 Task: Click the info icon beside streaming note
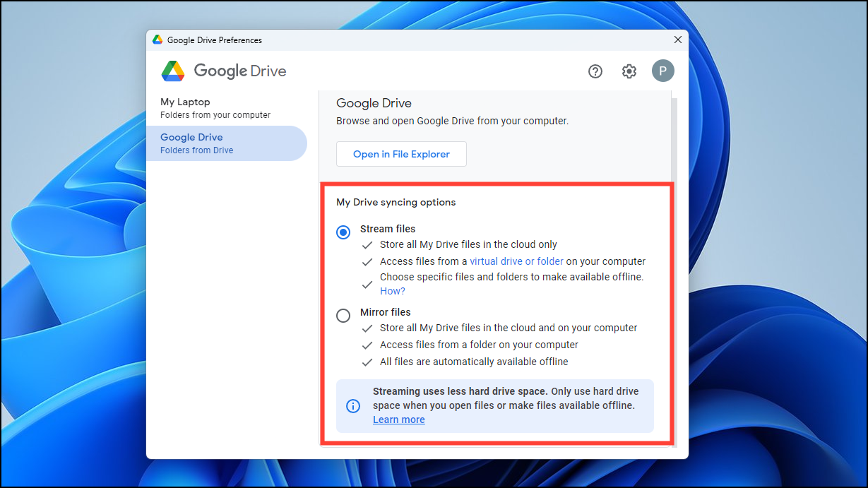[x=353, y=405]
